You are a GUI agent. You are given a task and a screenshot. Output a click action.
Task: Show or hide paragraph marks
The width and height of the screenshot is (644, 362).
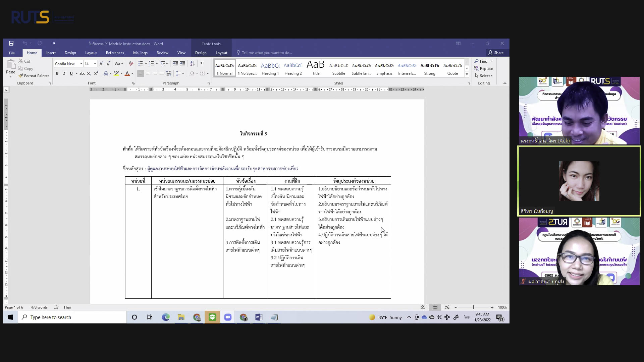(x=202, y=63)
